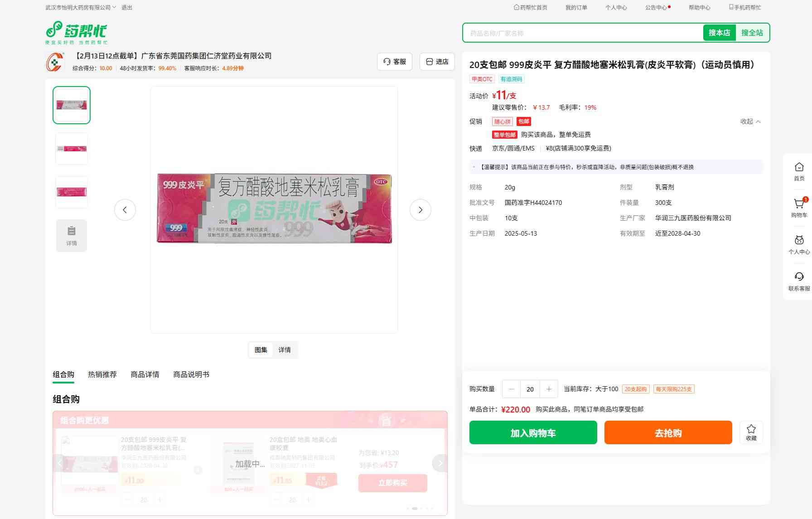The width and height of the screenshot is (812, 519).
Task: Click the drug name search input field
Action: (582, 33)
